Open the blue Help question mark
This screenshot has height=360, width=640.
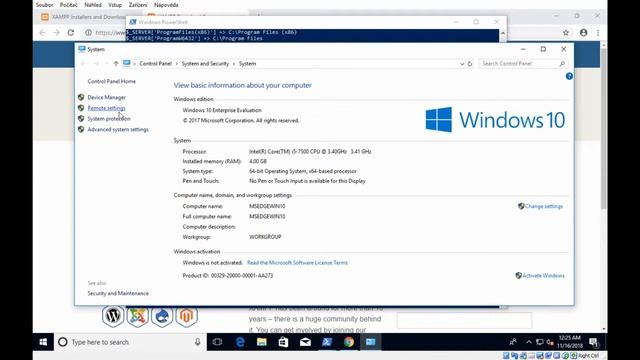tap(569, 76)
